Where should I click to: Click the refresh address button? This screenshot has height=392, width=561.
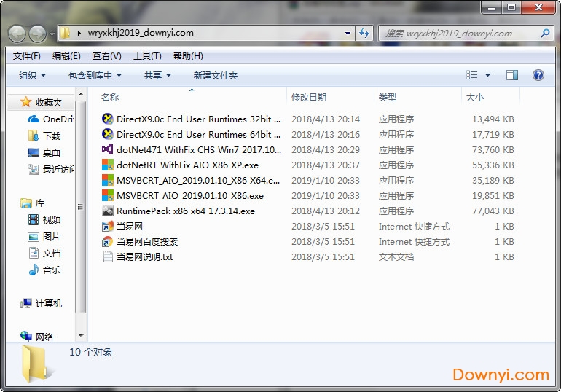[364, 33]
